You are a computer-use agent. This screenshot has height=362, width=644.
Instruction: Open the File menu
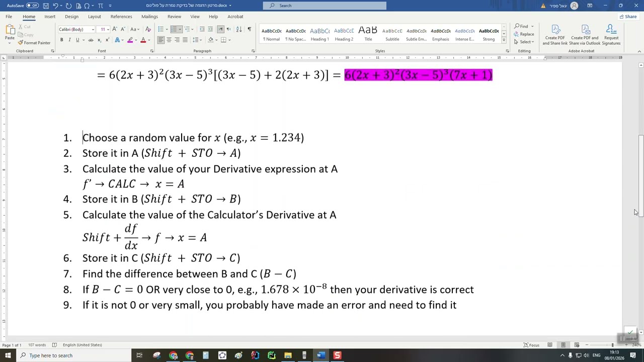coord(9,17)
